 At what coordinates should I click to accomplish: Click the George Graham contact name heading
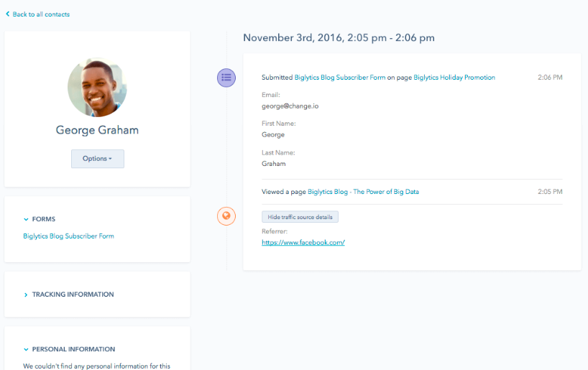(97, 130)
